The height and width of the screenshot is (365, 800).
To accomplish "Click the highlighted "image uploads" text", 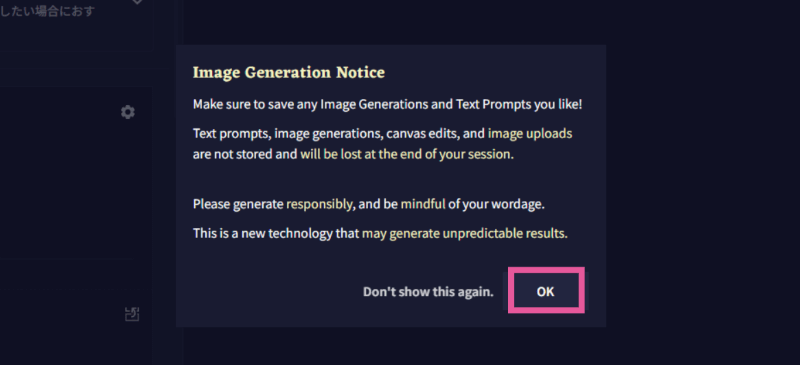I will click(x=530, y=134).
